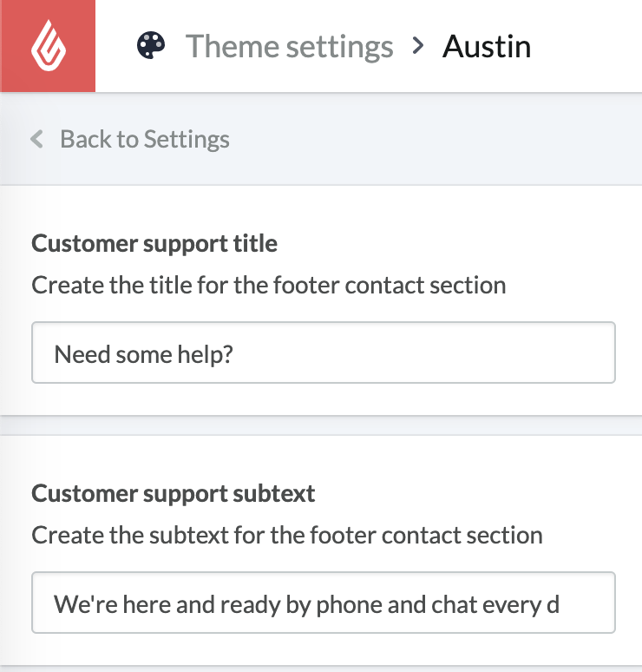Click the Lightspeed flame logo
This screenshot has height=672, width=642.
tap(47, 46)
